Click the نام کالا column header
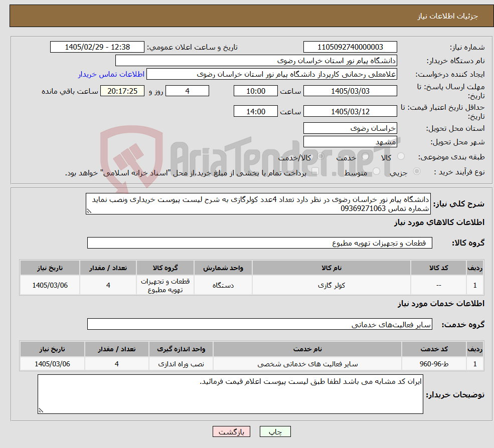The height and width of the screenshot is (448, 494). pyautogui.click(x=332, y=268)
